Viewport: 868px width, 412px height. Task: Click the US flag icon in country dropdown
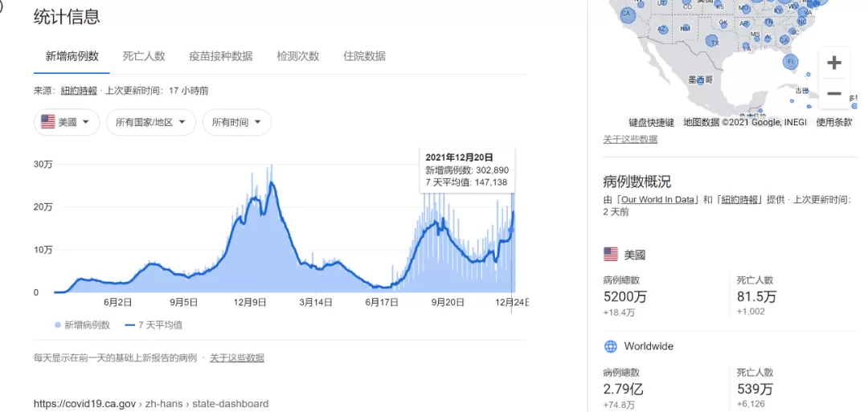(x=48, y=122)
